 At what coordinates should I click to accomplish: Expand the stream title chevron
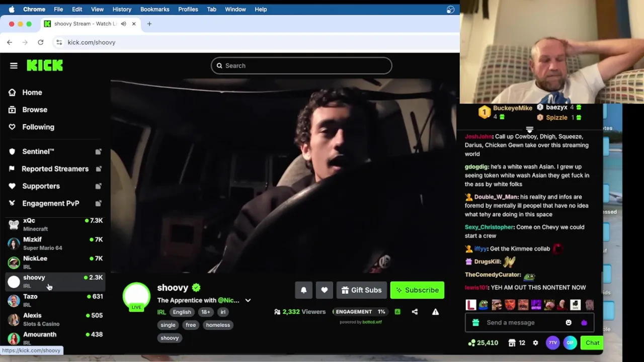248,300
